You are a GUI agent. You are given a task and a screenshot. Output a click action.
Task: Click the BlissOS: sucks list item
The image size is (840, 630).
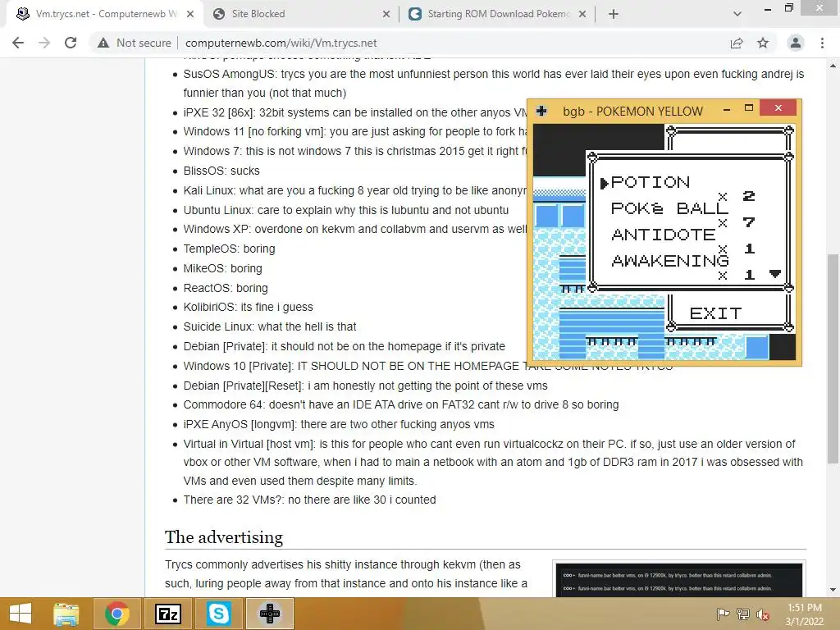[221, 171]
